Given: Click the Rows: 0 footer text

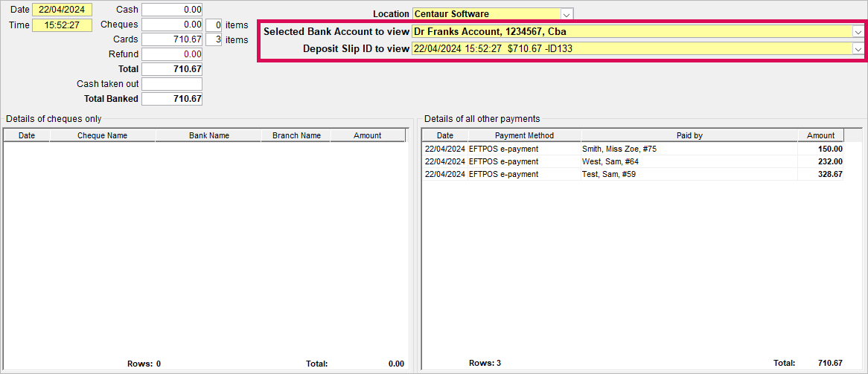Looking at the screenshot, I should coord(143,364).
